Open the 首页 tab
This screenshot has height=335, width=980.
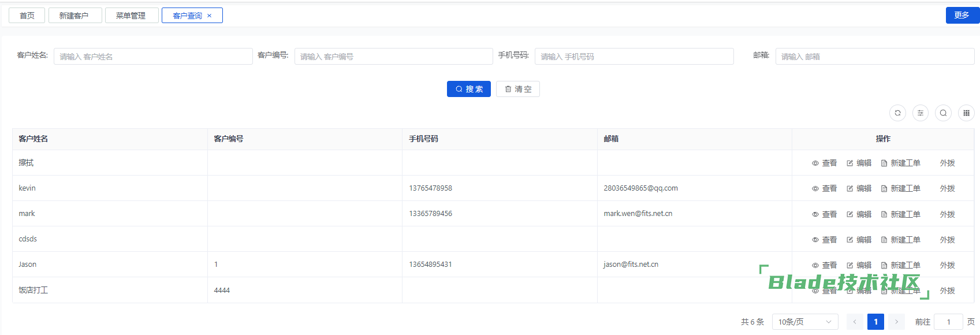point(27,16)
